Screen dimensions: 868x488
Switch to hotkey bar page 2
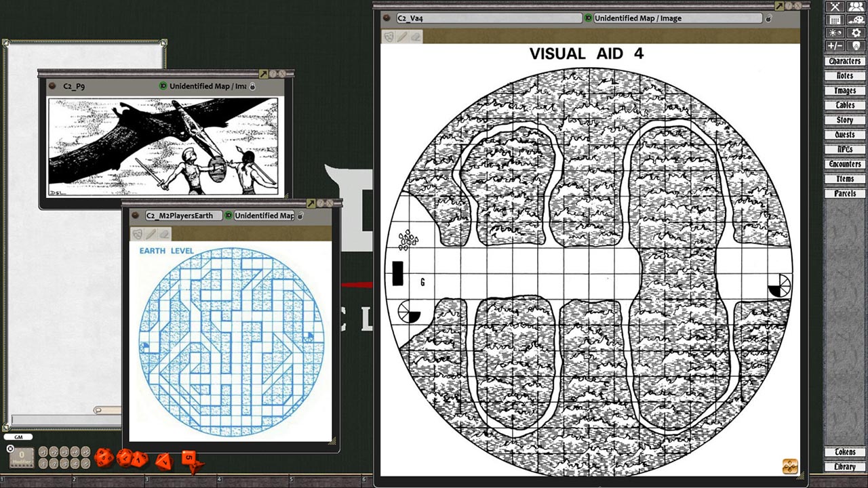[x=74, y=479]
